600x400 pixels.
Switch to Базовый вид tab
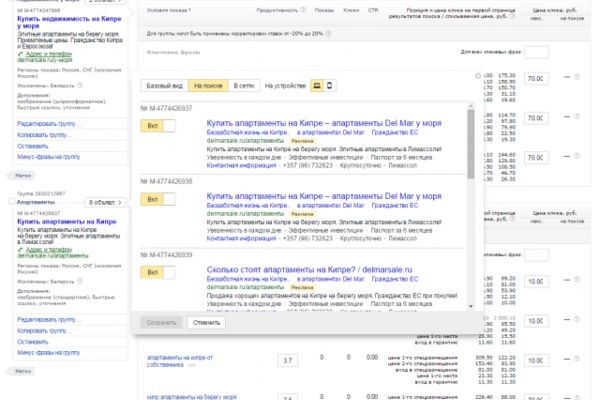coord(165,86)
